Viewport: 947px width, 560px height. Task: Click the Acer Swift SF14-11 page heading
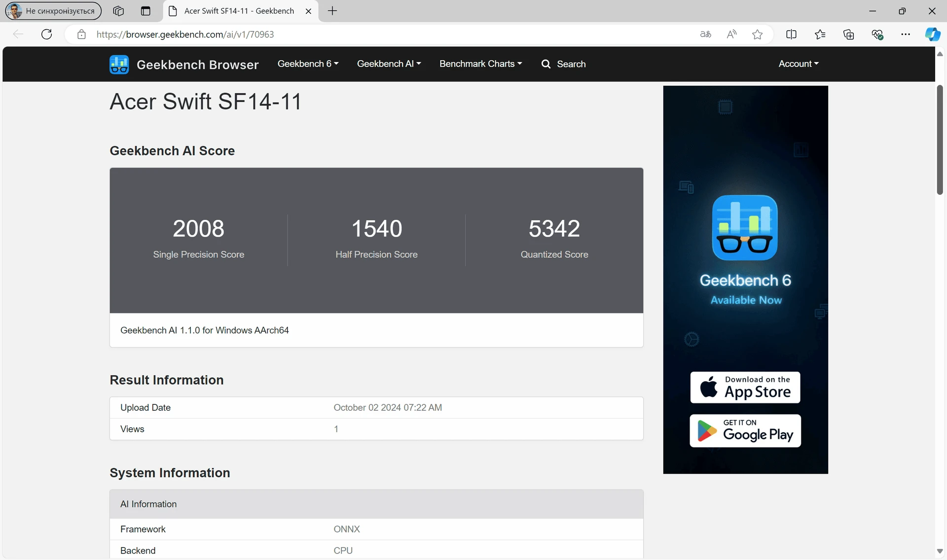pos(205,102)
